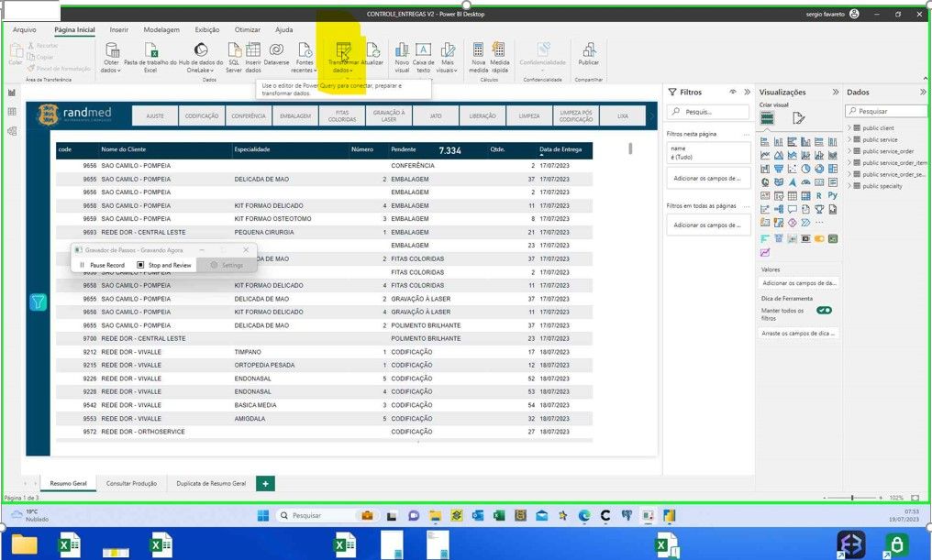Image resolution: width=932 pixels, height=560 pixels.
Task: Expand the public specialty table
Action: coord(850,186)
